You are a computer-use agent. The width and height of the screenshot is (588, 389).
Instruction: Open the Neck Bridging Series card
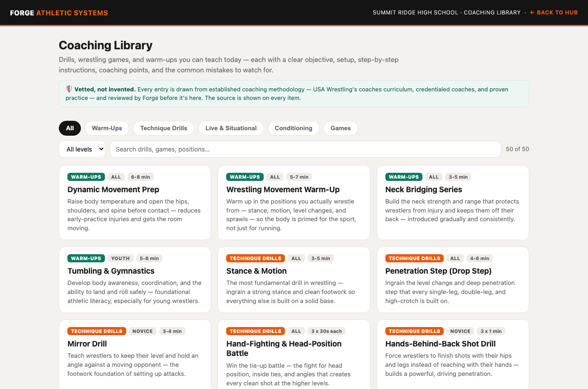click(453, 202)
